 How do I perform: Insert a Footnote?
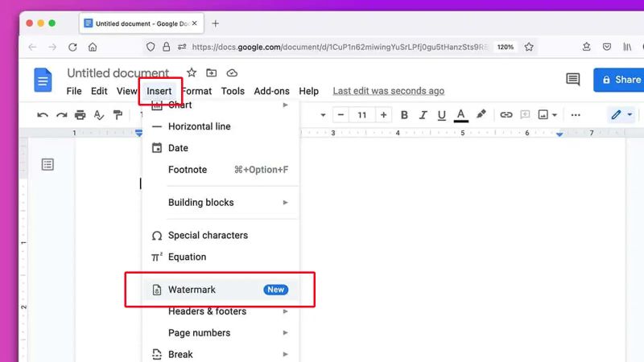(x=221, y=170)
